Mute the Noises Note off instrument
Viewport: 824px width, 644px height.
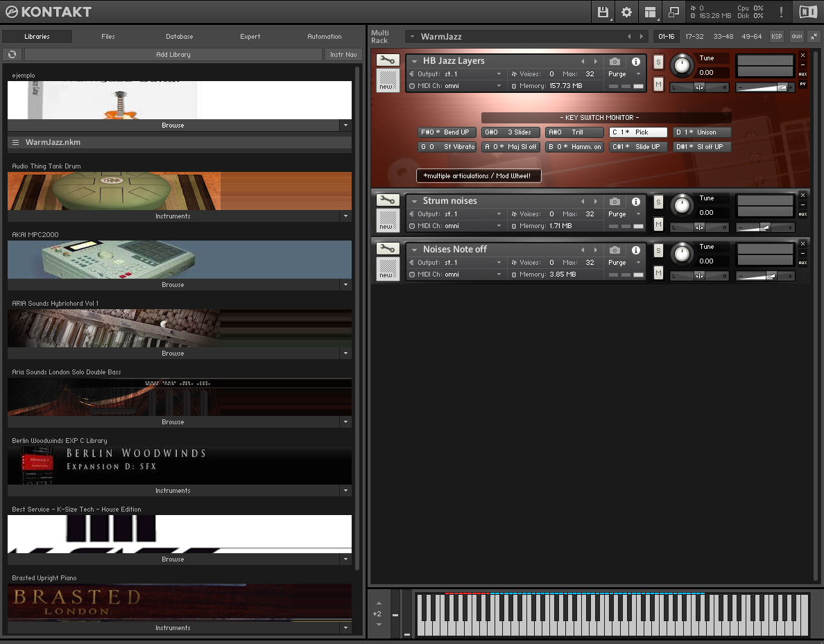(658, 272)
